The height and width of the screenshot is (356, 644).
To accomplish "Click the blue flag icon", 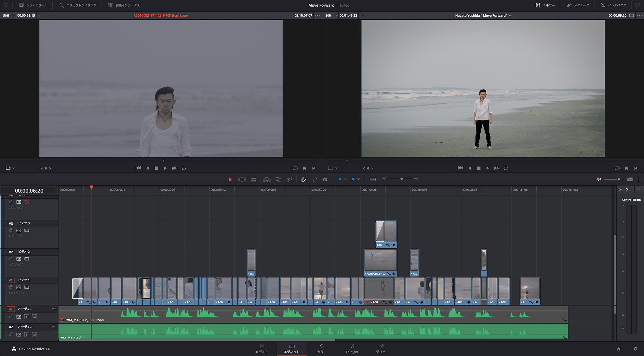I will click(x=340, y=179).
